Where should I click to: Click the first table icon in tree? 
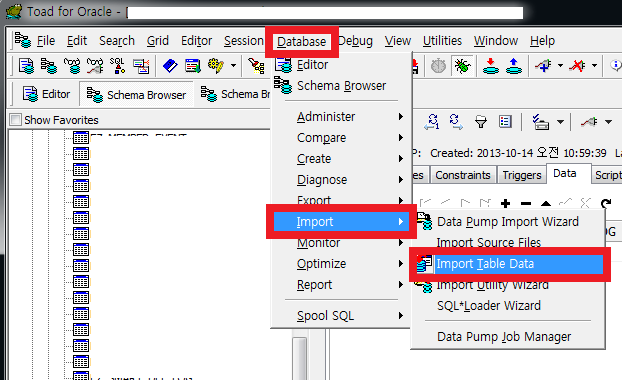pos(81,138)
